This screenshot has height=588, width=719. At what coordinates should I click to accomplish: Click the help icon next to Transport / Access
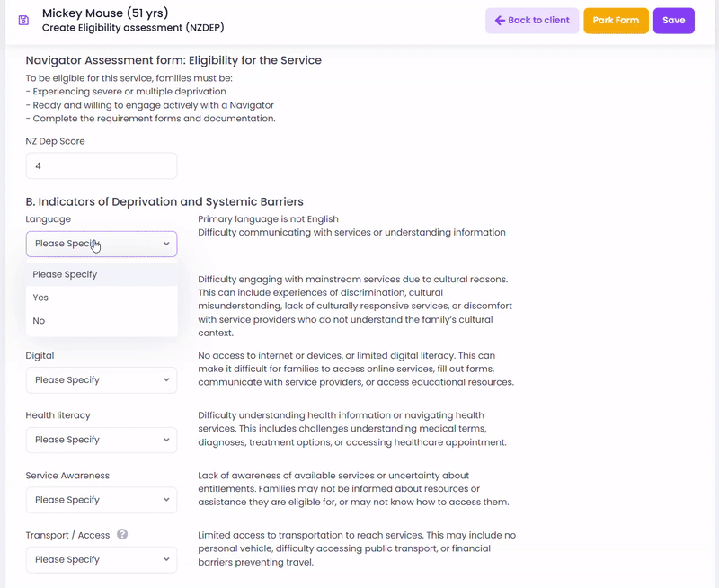click(122, 534)
